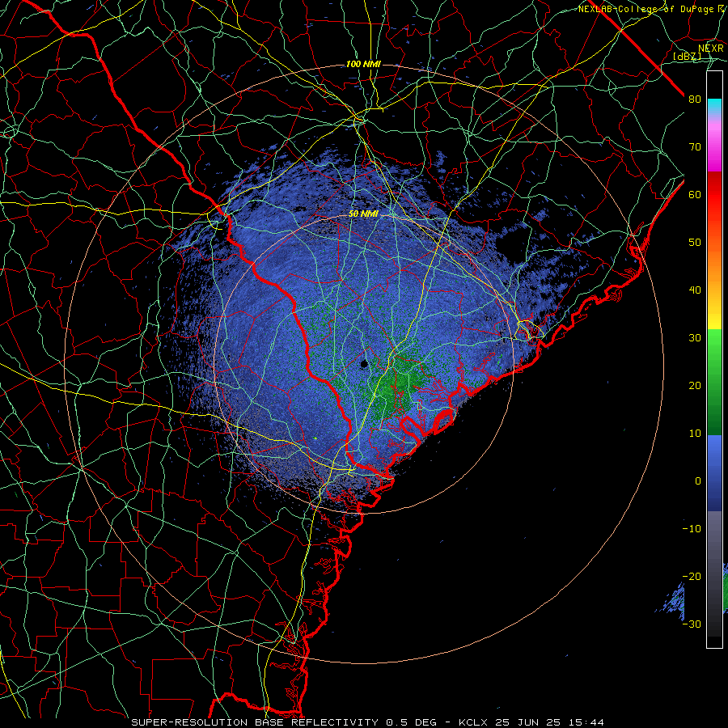The height and width of the screenshot is (728, 728).
Task: Click the KCLX station ID in bottom caption
Action: (472, 722)
